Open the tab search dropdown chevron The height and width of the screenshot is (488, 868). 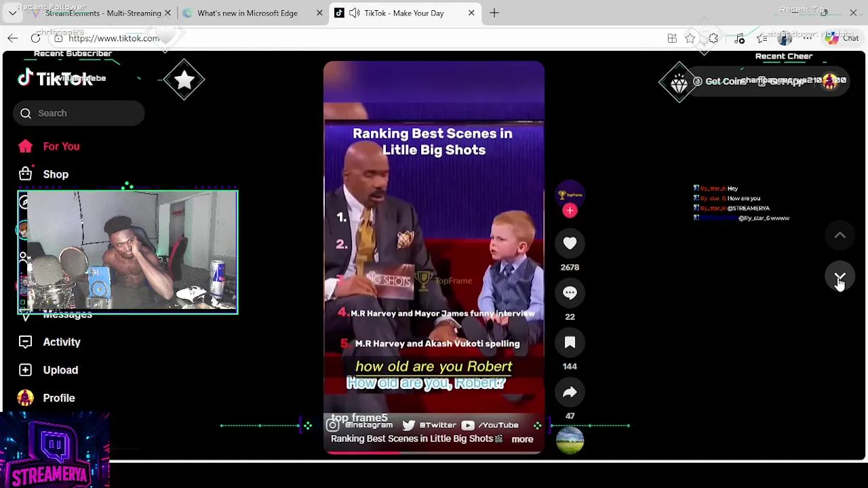(12, 13)
